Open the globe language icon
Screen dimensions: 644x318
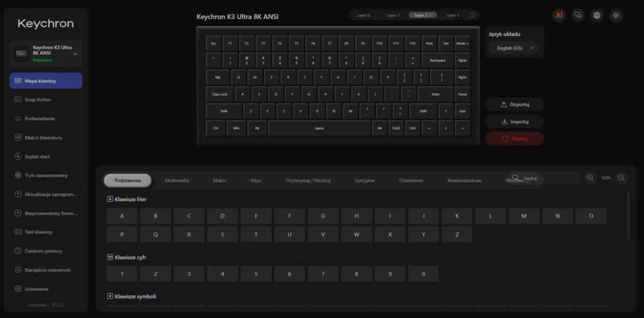pos(597,15)
